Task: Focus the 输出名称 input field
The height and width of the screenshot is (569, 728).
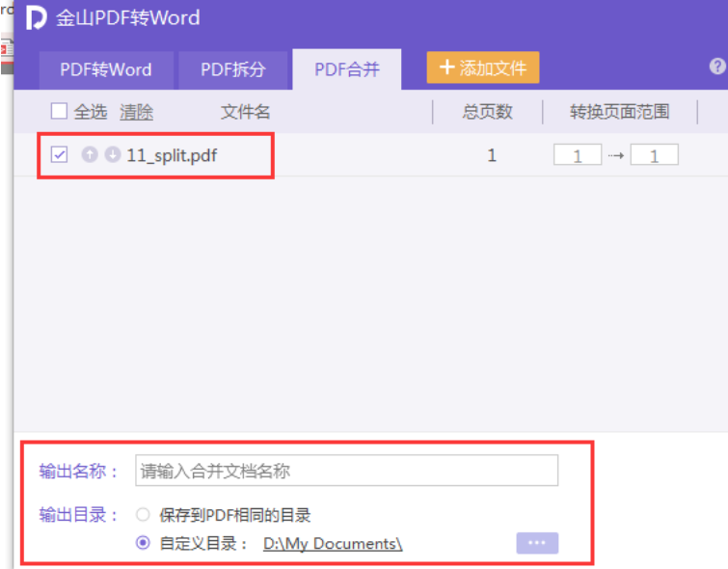Action: (347, 471)
